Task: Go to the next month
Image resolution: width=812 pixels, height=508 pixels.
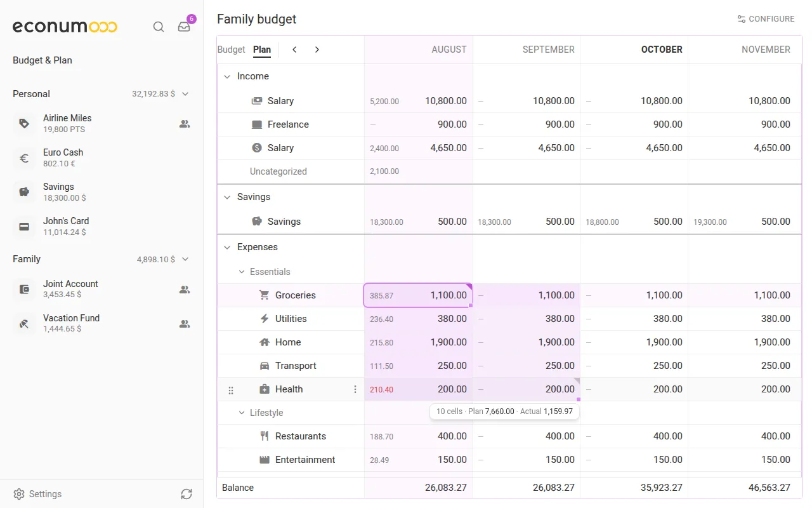Action: pyautogui.click(x=317, y=50)
